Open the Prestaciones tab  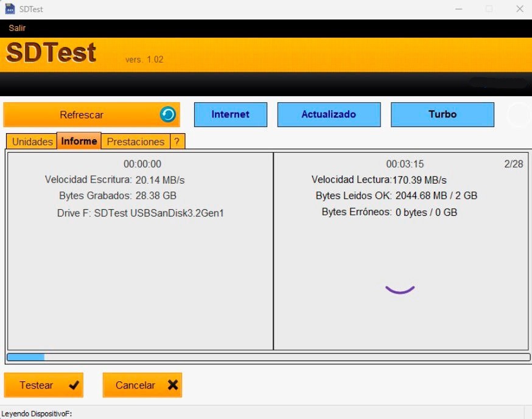pos(136,141)
